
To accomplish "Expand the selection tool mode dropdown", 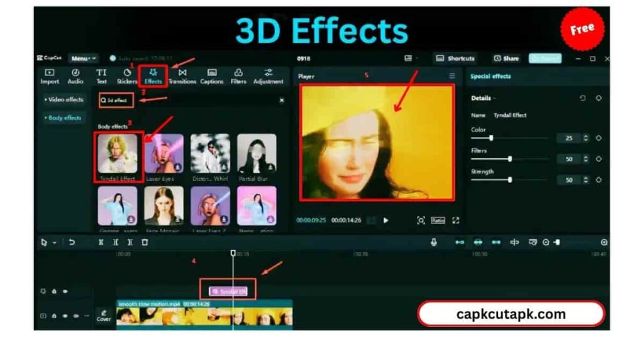I will pos(54,243).
